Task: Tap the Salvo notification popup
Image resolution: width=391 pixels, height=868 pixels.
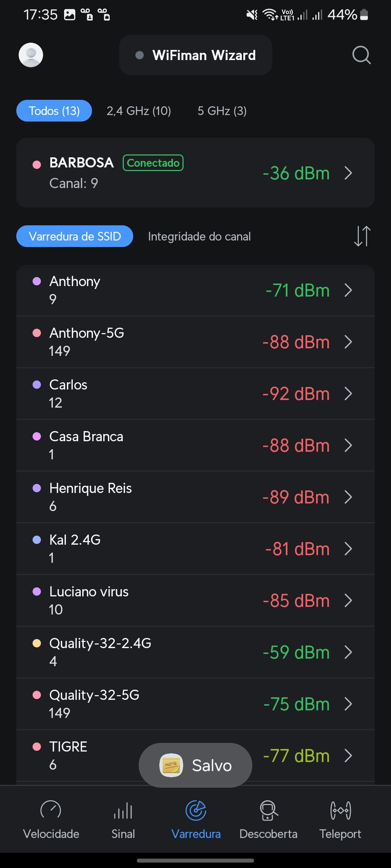Action: 195,765
